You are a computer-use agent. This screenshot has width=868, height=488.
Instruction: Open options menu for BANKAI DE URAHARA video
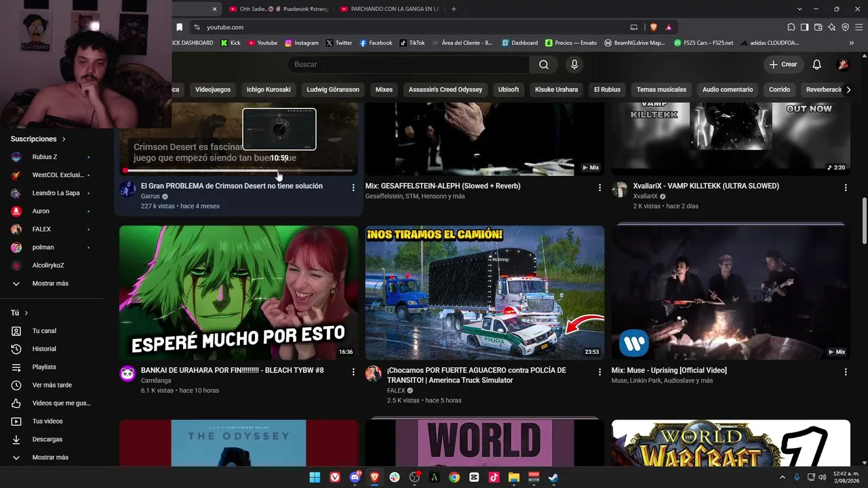353,371
